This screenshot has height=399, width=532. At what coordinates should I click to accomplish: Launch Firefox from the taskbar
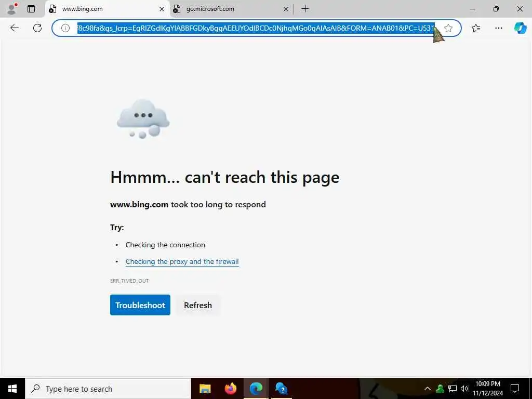click(x=230, y=389)
